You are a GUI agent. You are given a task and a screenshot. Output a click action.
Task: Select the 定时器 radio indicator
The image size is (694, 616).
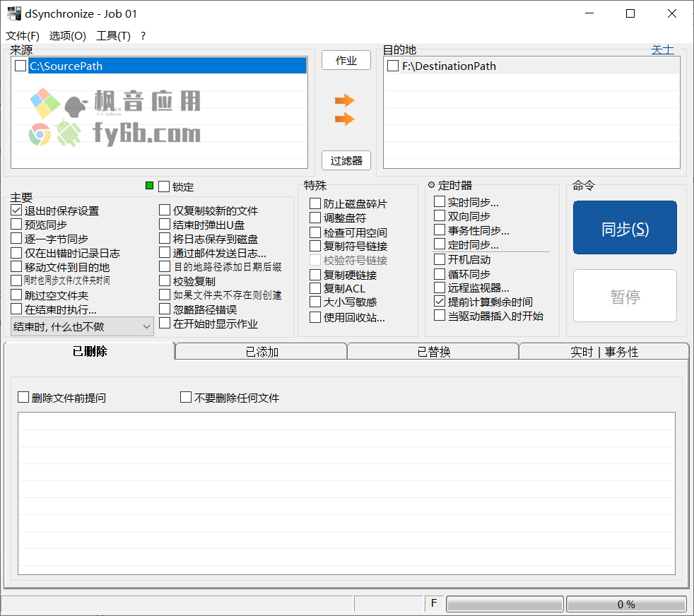point(432,185)
